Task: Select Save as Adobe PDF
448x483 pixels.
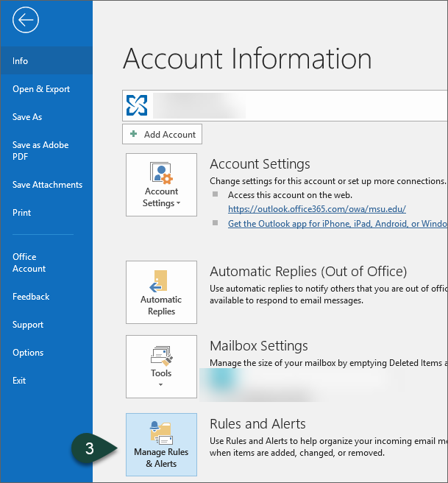Action: (x=40, y=151)
